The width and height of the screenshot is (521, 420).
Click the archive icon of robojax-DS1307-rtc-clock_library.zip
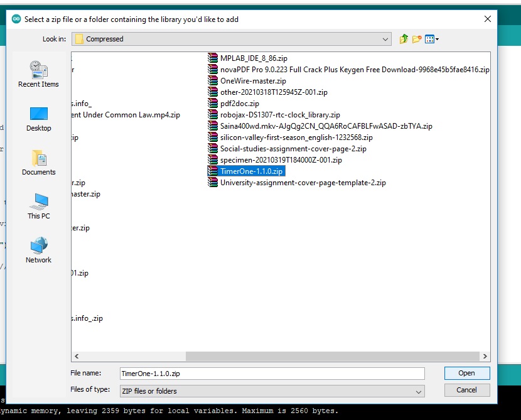click(213, 115)
